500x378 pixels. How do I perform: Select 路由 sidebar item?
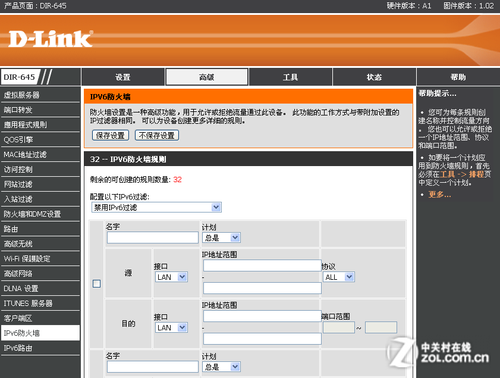[x=40, y=229]
